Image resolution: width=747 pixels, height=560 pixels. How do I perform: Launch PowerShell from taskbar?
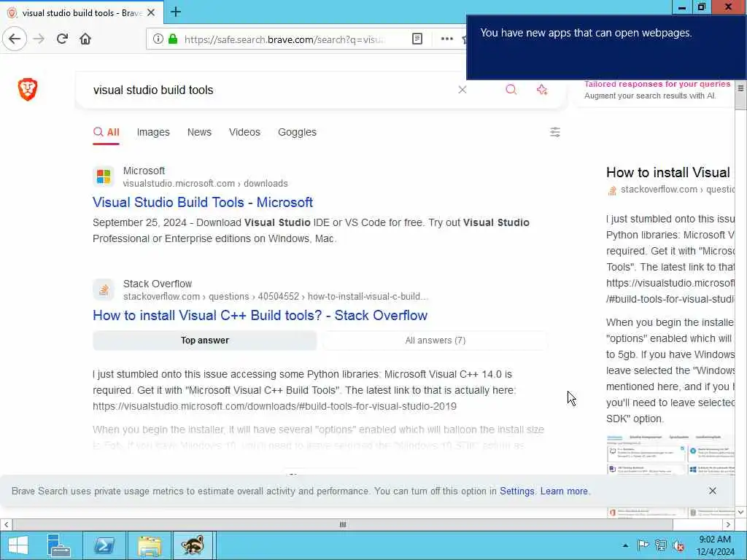(x=104, y=545)
